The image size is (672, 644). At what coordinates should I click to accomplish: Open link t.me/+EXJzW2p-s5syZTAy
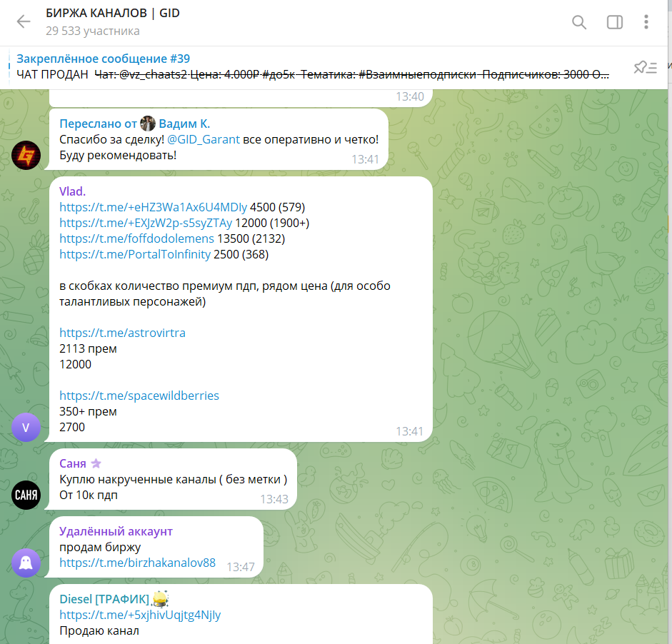146,223
